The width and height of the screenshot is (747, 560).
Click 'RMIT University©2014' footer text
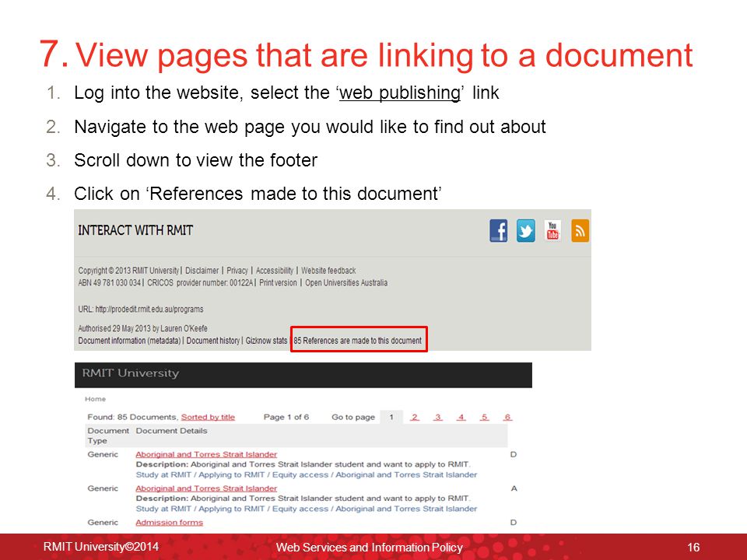101,546
